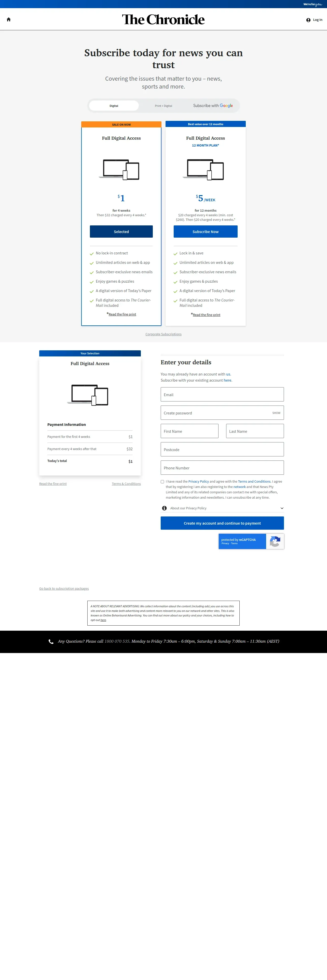Click the We're for you banner logo
Viewport: 327px width, 980px height.
pos(312,4)
